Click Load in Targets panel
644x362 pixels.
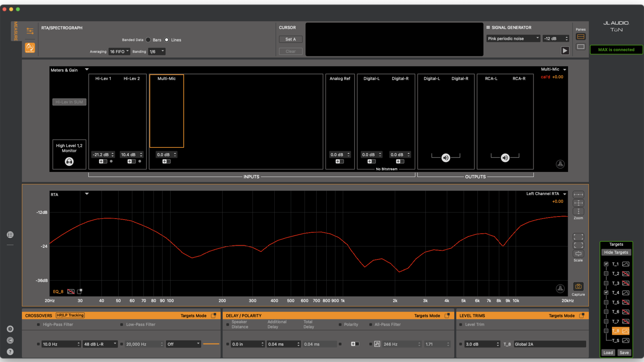click(x=608, y=353)
